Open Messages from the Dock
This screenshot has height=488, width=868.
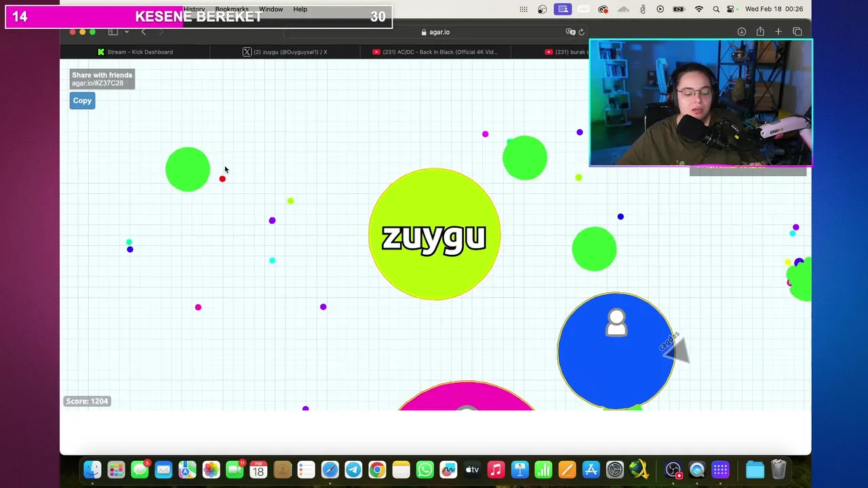tap(140, 469)
